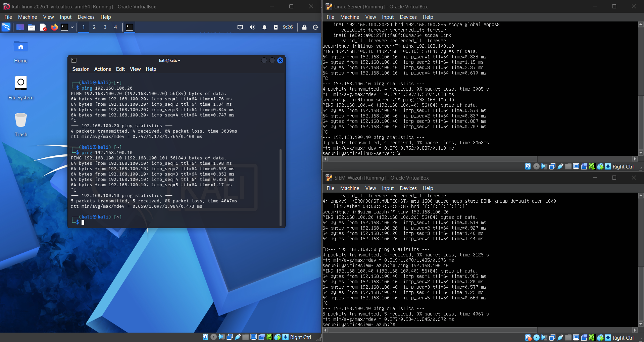Click optical disk indicator in kali-linux status bar

213,337
